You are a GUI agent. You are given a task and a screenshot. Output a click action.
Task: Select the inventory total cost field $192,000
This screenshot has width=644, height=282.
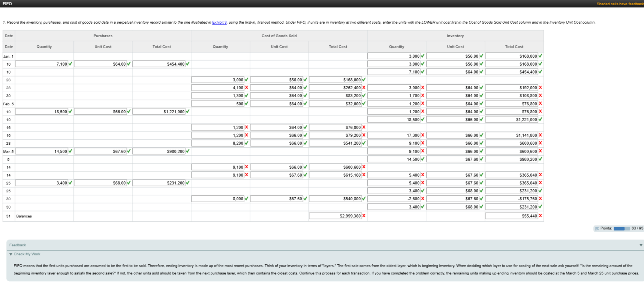[512, 88]
